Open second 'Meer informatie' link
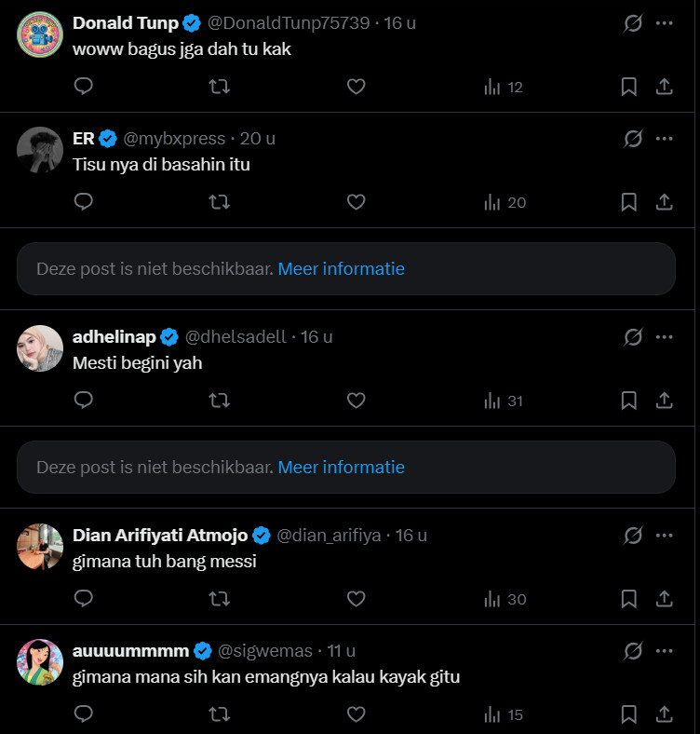 pyautogui.click(x=341, y=467)
